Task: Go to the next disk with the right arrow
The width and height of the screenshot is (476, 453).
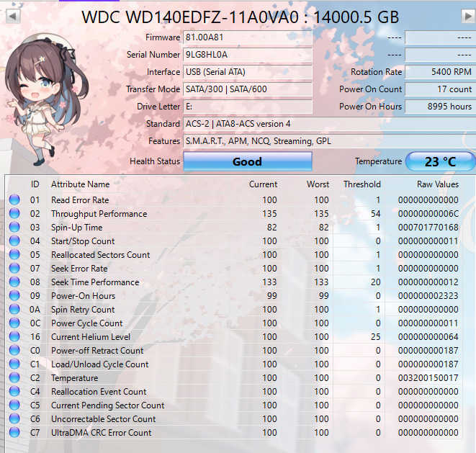Action: coord(468,16)
